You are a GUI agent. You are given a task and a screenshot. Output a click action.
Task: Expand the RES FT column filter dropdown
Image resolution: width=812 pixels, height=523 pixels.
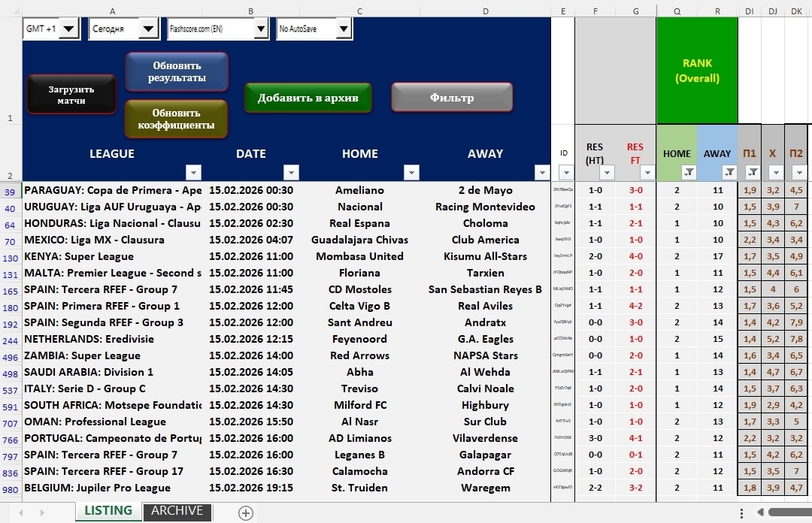[x=648, y=172]
